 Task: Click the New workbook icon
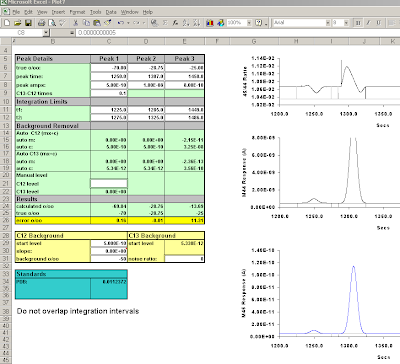(x=7, y=23)
